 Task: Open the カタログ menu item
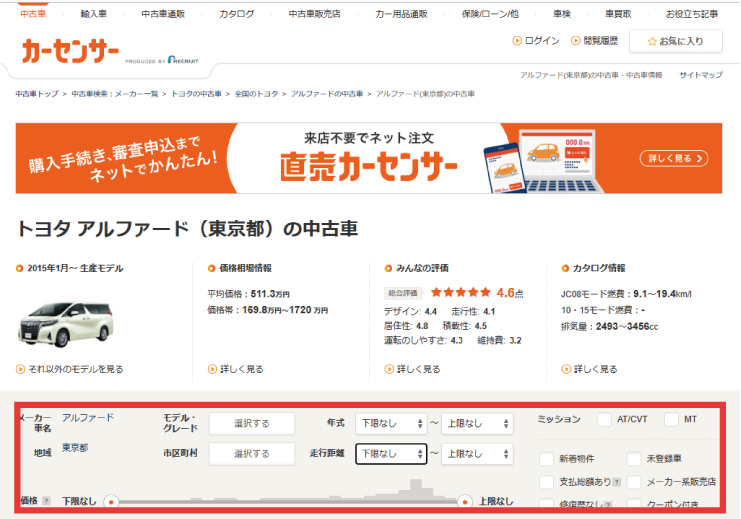coord(236,14)
